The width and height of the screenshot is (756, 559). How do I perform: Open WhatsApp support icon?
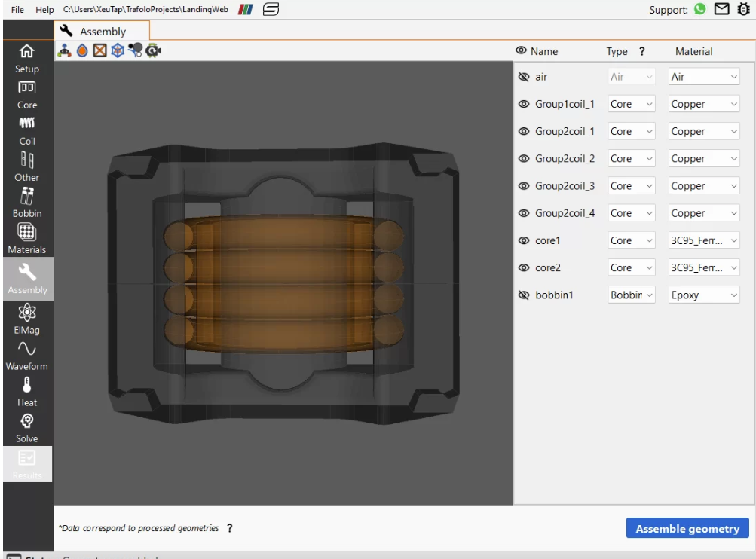point(700,10)
